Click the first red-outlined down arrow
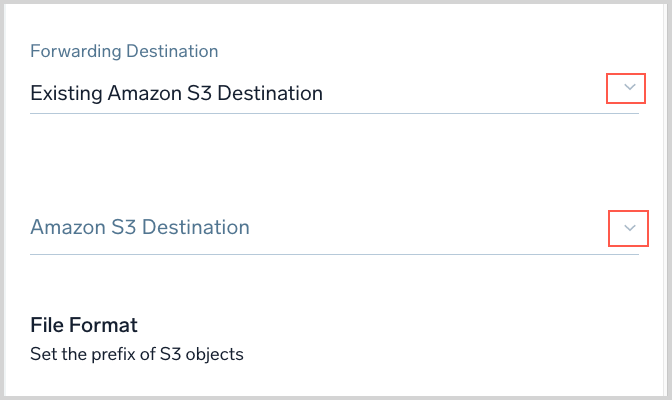This screenshot has height=400, width=672. coord(628,88)
